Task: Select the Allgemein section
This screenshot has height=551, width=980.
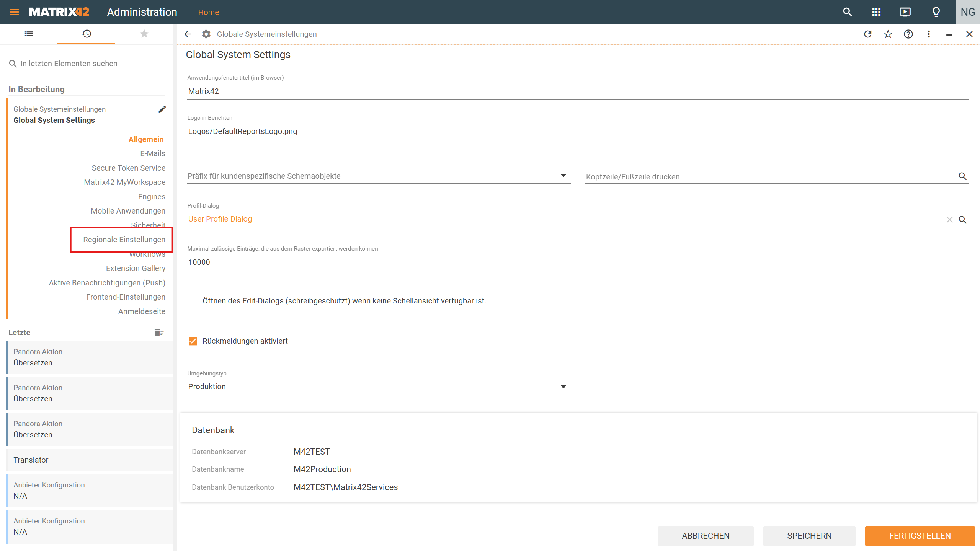Action: [146, 139]
